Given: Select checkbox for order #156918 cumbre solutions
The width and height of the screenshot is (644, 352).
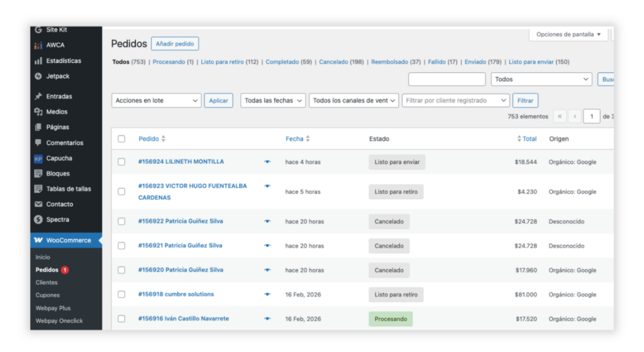Looking at the screenshot, I should point(121,295).
